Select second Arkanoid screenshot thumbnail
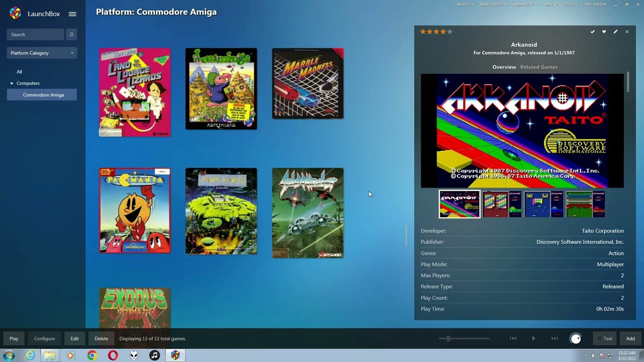This screenshot has height=362, width=644. coord(502,204)
